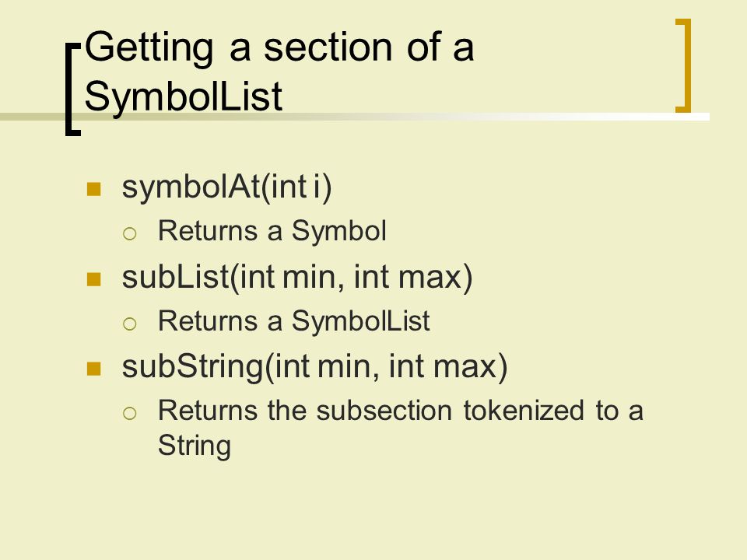
Task: Click the horizontal divider line under the title
Action: pos(355,117)
